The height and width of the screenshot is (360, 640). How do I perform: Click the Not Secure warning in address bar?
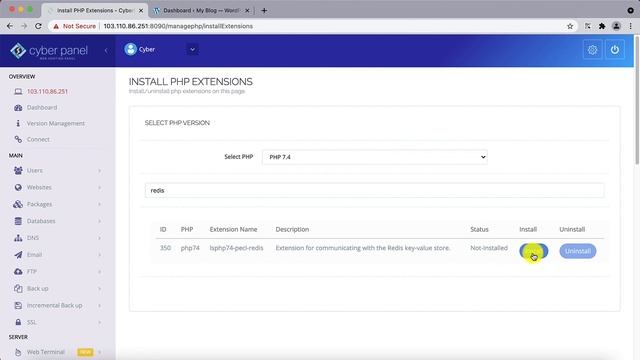tap(74, 26)
